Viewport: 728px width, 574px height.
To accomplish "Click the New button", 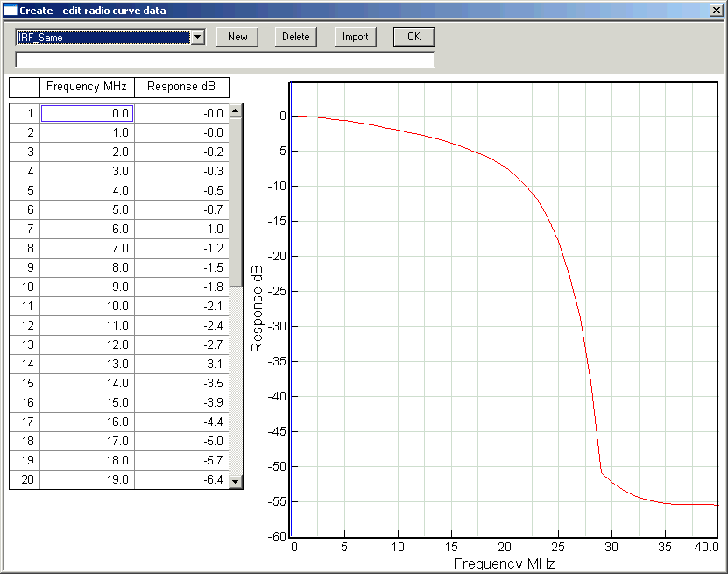I will [x=237, y=37].
